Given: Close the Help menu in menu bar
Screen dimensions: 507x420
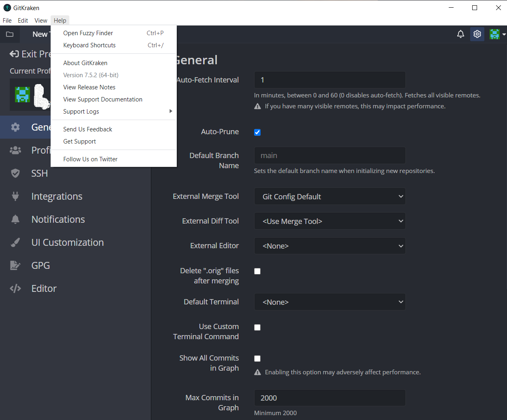Looking at the screenshot, I should [60, 21].
